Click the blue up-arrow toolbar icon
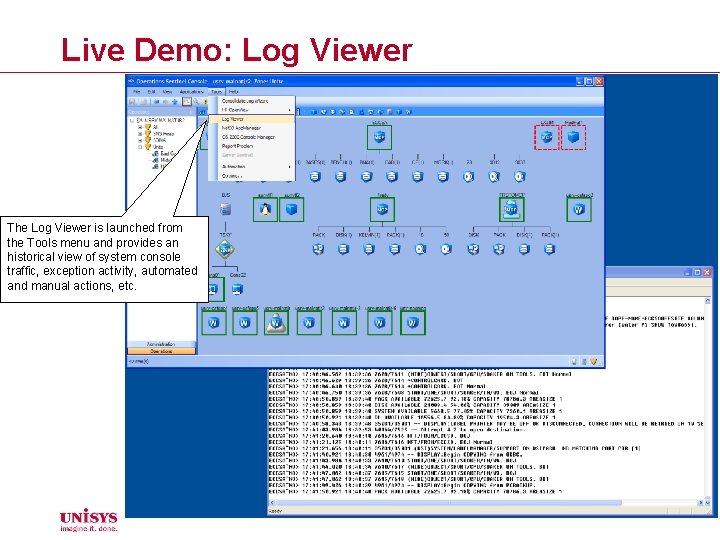Viewport: 720px width, 540px height. pyautogui.click(x=174, y=101)
